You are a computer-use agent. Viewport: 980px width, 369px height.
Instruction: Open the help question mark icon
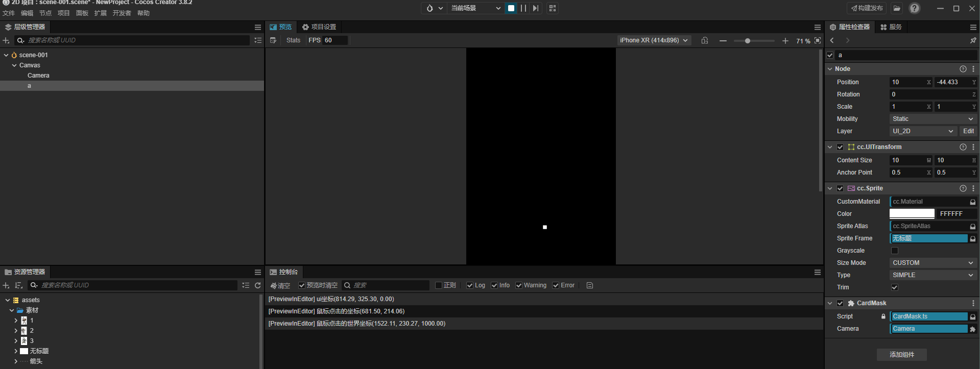point(915,8)
